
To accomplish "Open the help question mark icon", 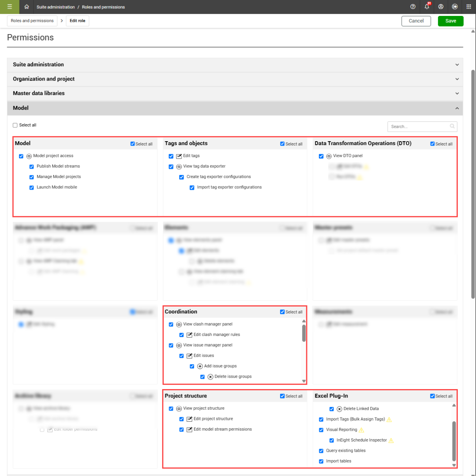I will click(x=413, y=7).
